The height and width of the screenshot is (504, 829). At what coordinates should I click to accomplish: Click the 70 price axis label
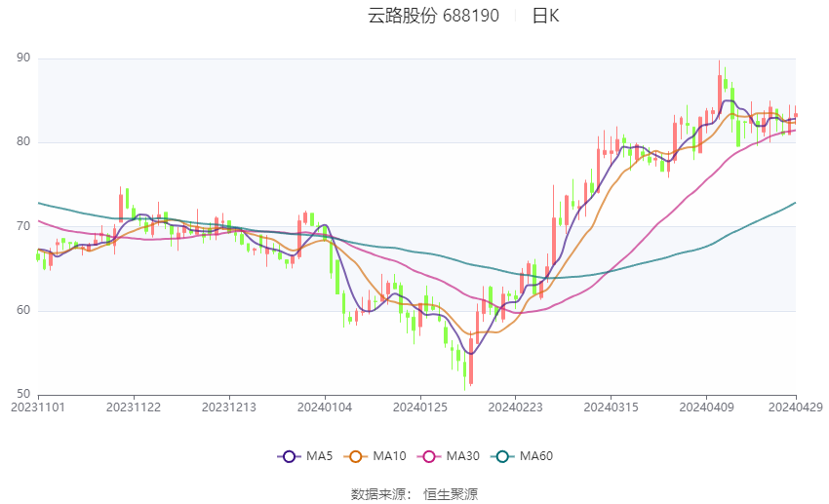pyautogui.click(x=23, y=226)
